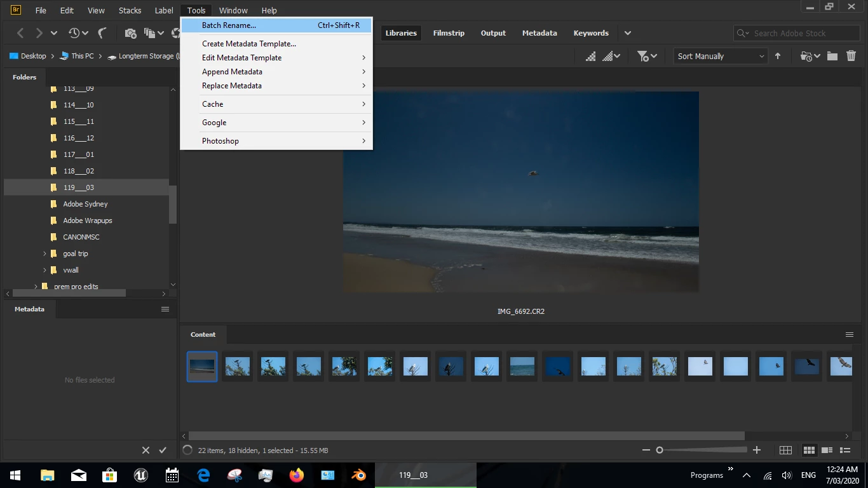Go forward with the right arrow
The width and height of the screenshot is (868, 488).
(39, 33)
